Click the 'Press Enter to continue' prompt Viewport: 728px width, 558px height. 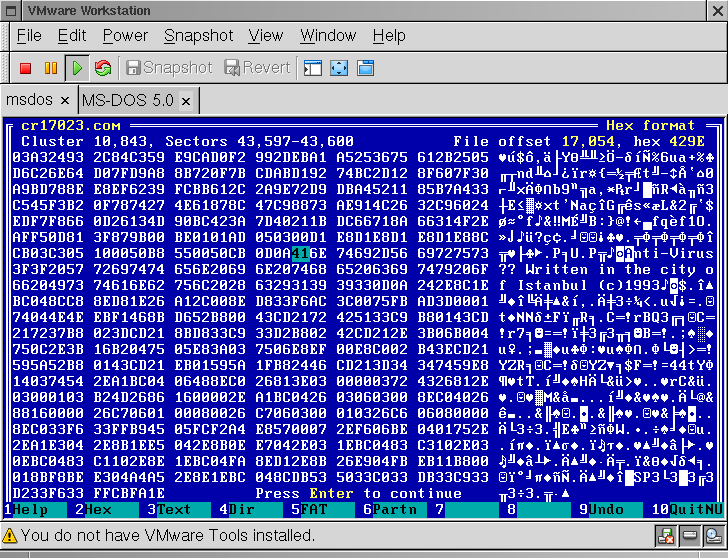pos(358,493)
